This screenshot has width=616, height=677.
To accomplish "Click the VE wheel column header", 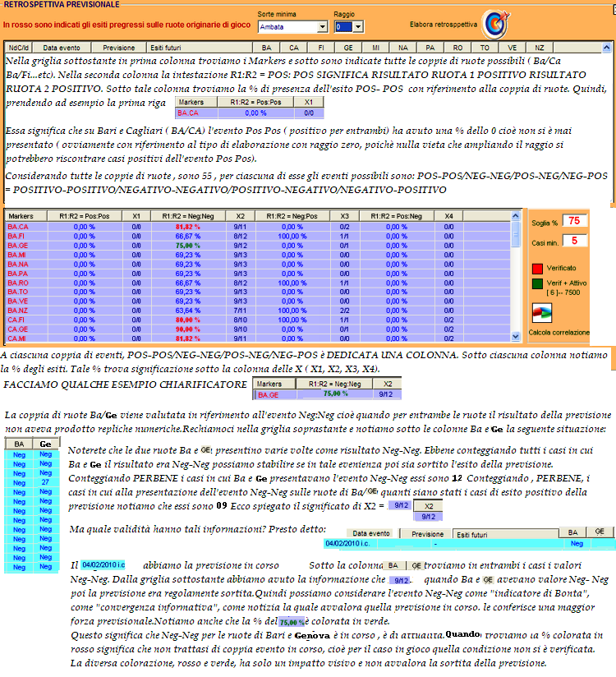I will coord(512,48).
